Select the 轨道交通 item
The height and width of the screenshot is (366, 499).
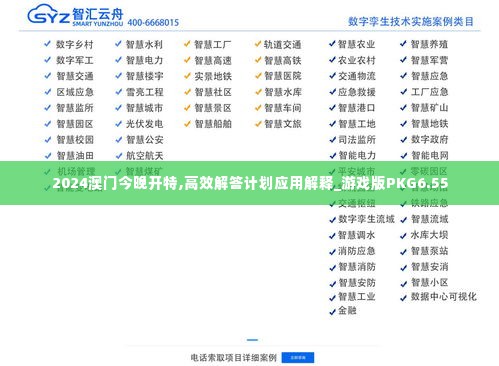[x=283, y=44]
